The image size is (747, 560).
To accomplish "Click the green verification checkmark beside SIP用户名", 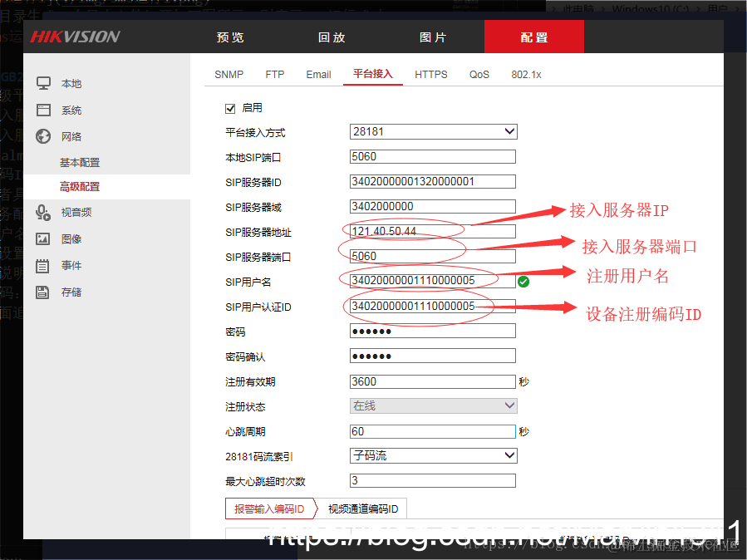I will click(523, 282).
